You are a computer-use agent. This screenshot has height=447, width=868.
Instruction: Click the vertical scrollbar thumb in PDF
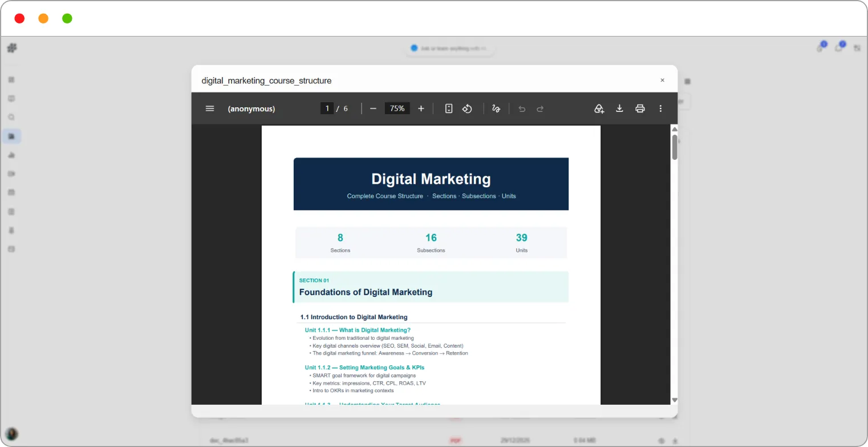pos(675,147)
